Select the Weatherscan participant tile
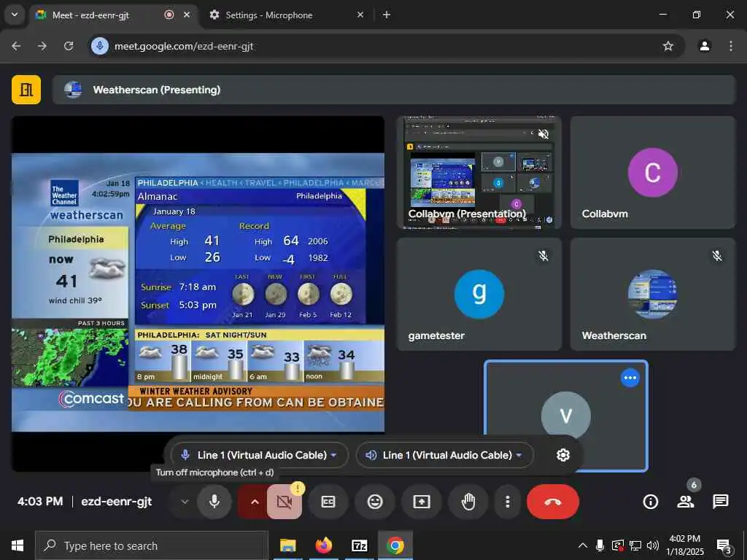Viewport: 747px width, 560px height. point(653,295)
